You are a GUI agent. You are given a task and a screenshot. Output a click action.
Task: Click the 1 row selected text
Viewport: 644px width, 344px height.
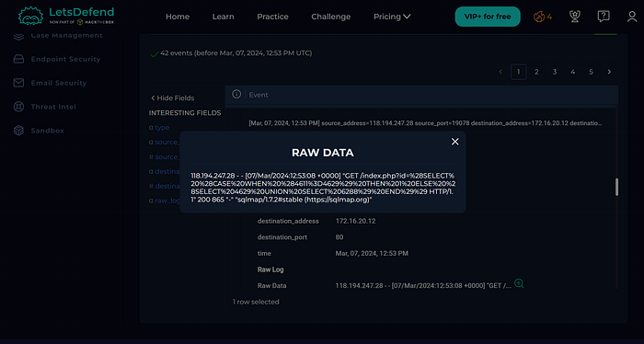click(256, 302)
